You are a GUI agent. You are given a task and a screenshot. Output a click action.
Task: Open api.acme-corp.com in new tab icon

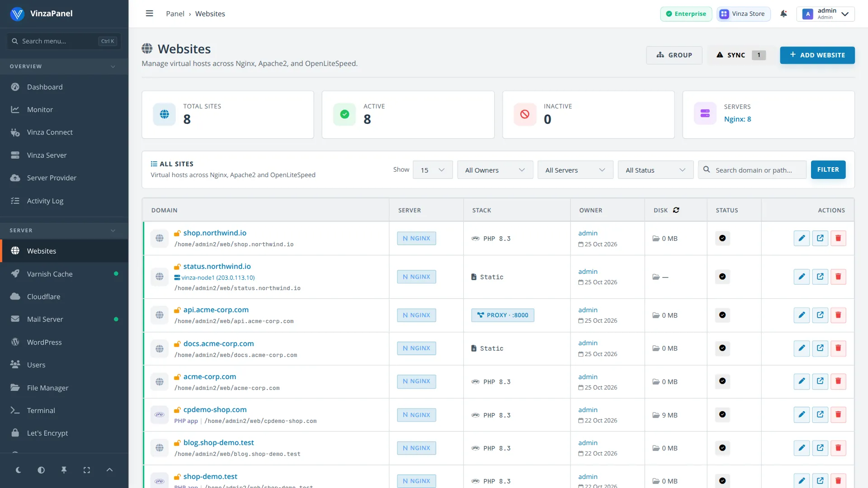tap(820, 315)
